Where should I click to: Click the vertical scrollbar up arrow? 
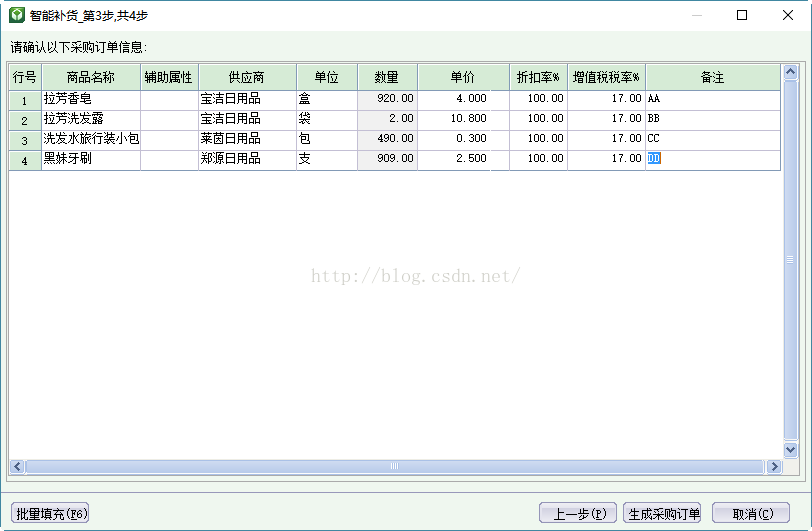pos(790,72)
